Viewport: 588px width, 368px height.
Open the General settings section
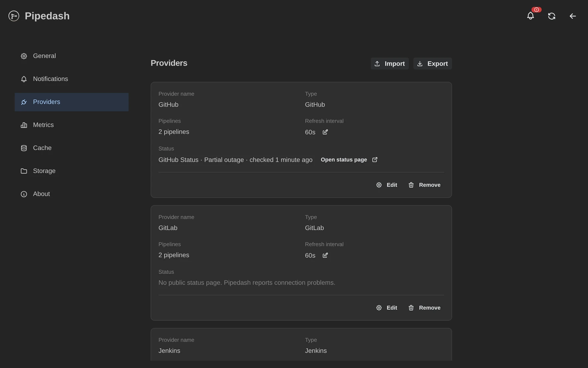tap(71, 56)
